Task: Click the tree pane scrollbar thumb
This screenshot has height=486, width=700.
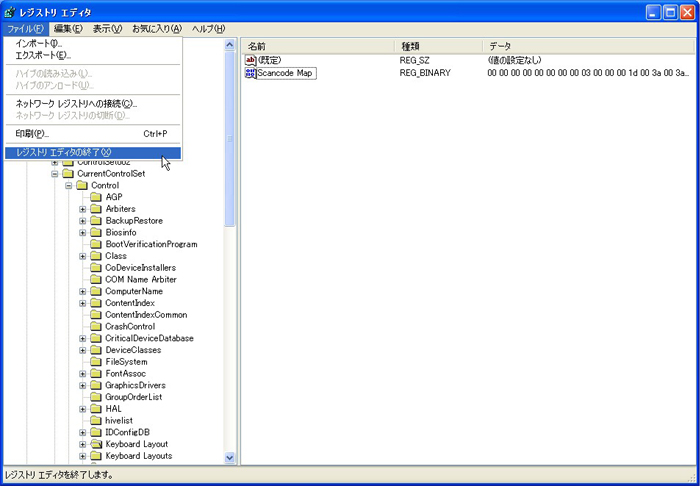Action: [229, 138]
